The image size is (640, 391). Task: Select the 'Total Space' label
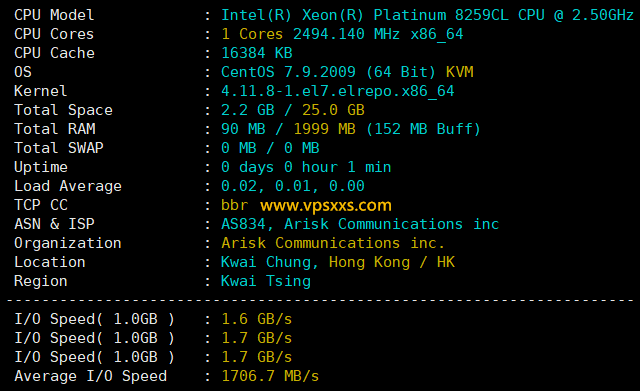[x=63, y=110]
